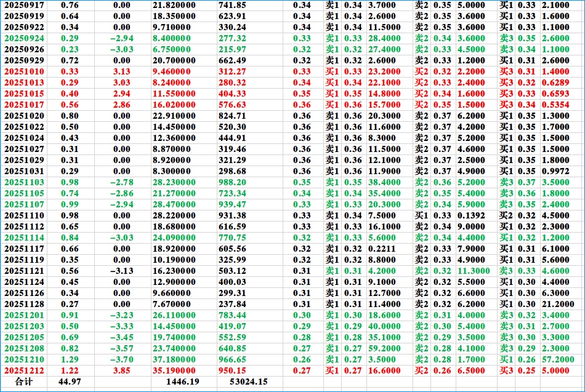The height and width of the screenshot is (392, 585).
Task: Select turnover 1.22 in red row
Action: 70,370
